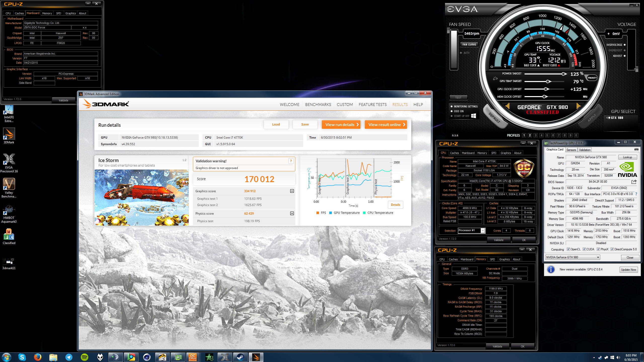This screenshot has width=644, height=362.
Task: Click the Lookup button in GPU-Z
Action: (627, 157)
